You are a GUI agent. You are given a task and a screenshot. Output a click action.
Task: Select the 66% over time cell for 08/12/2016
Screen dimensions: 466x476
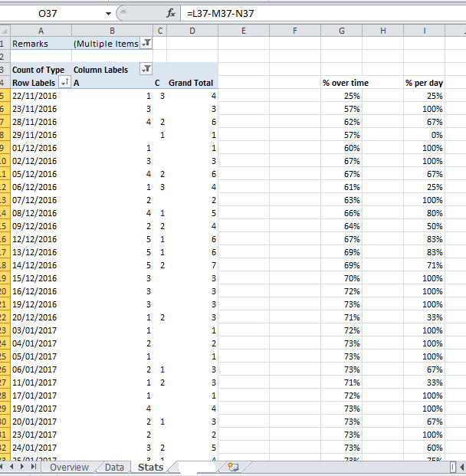pyautogui.click(x=342, y=213)
